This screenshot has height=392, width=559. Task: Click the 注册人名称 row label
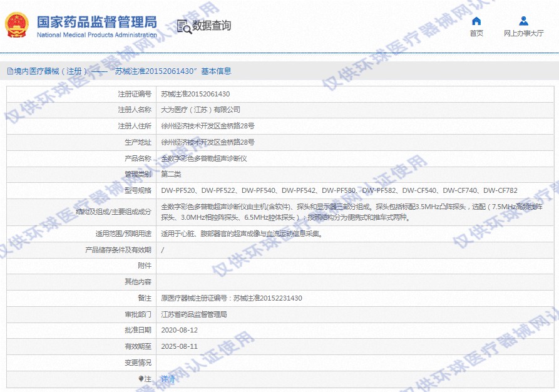[x=135, y=110]
